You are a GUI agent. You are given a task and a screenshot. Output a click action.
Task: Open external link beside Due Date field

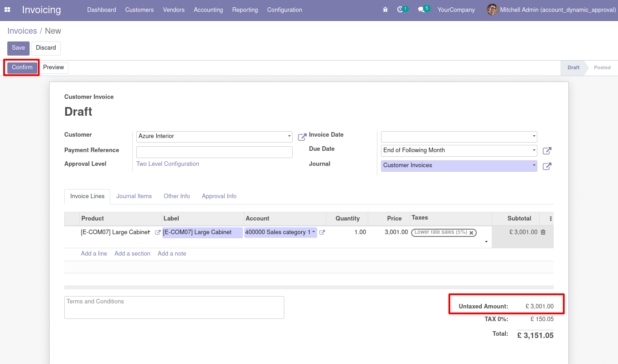547,151
